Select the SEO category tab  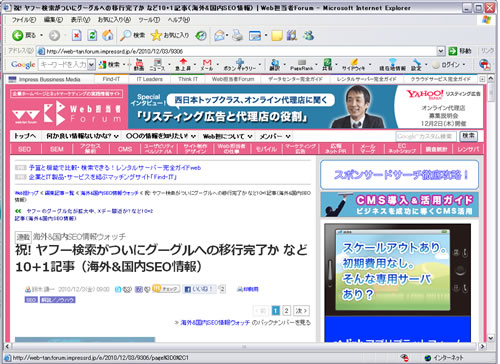tap(25, 149)
